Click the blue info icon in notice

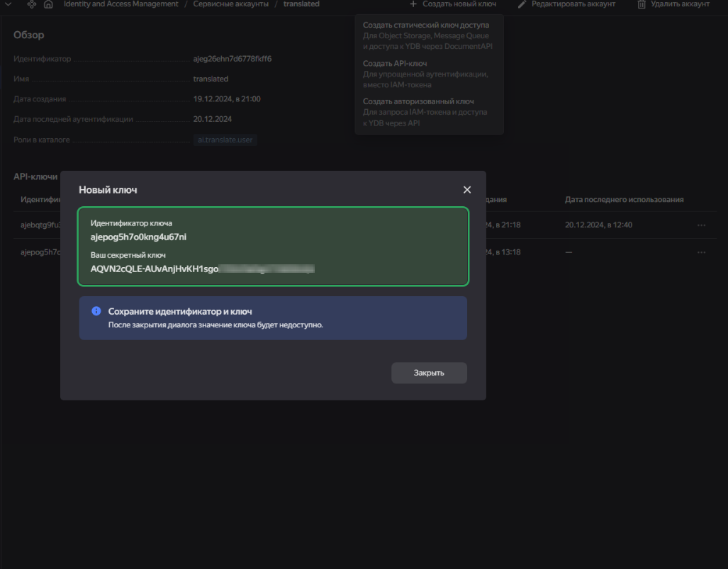(96, 311)
